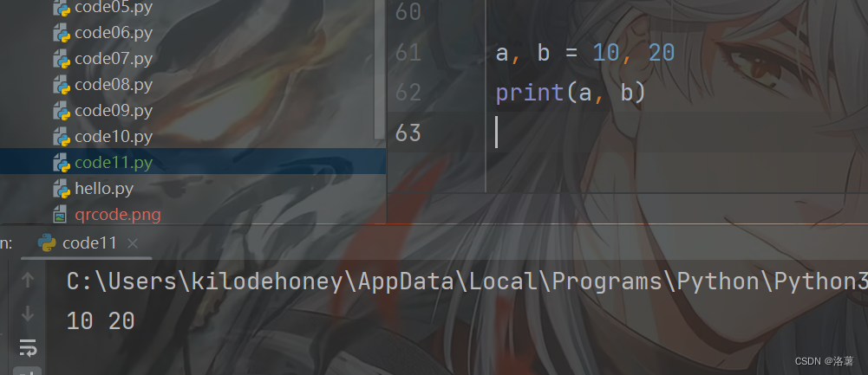The image size is (868, 375).
Task: Click Python file icon of code06.py
Action: pos(61,33)
